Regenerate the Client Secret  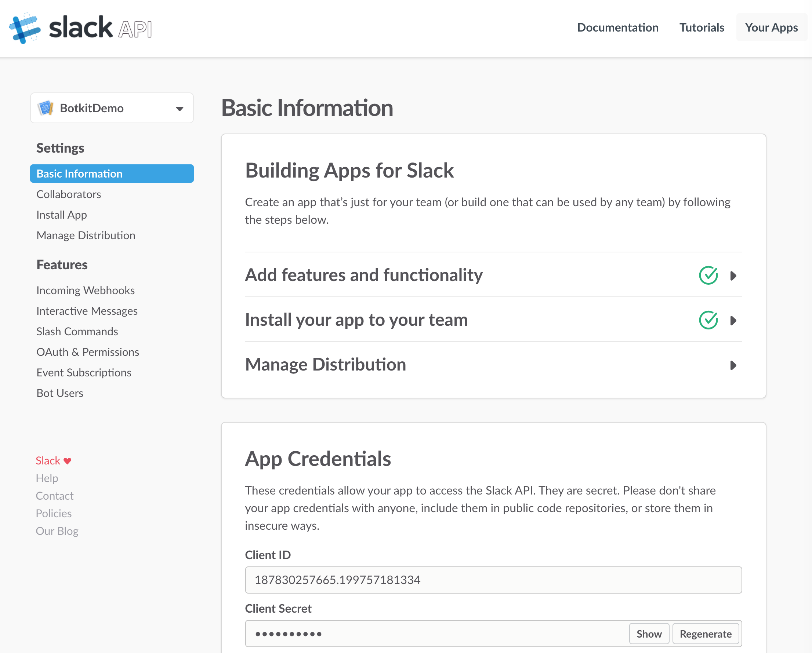705,634
